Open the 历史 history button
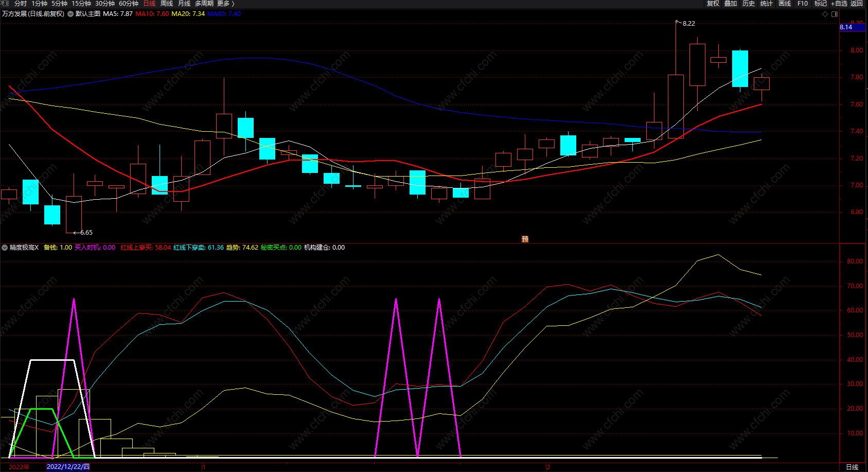This screenshot has height=472, width=868. tap(749, 4)
